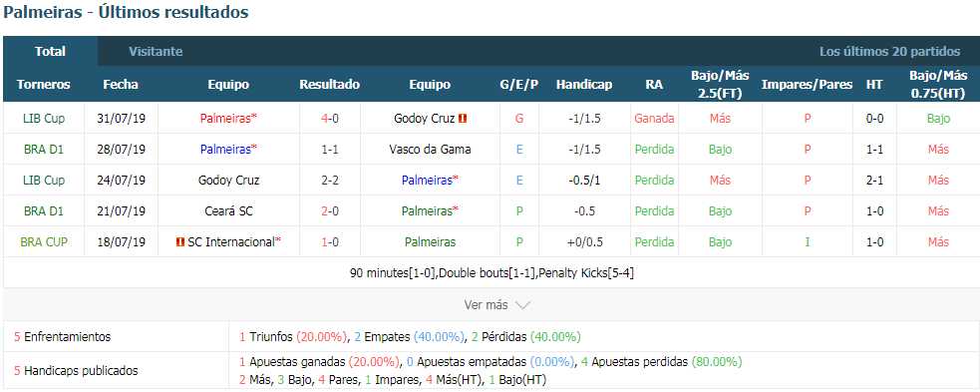This screenshot has width=980, height=392.
Task: Open Godoy Cruz team from 31/07/19 match
Action: pyautogui.click(x=425, y=118)
